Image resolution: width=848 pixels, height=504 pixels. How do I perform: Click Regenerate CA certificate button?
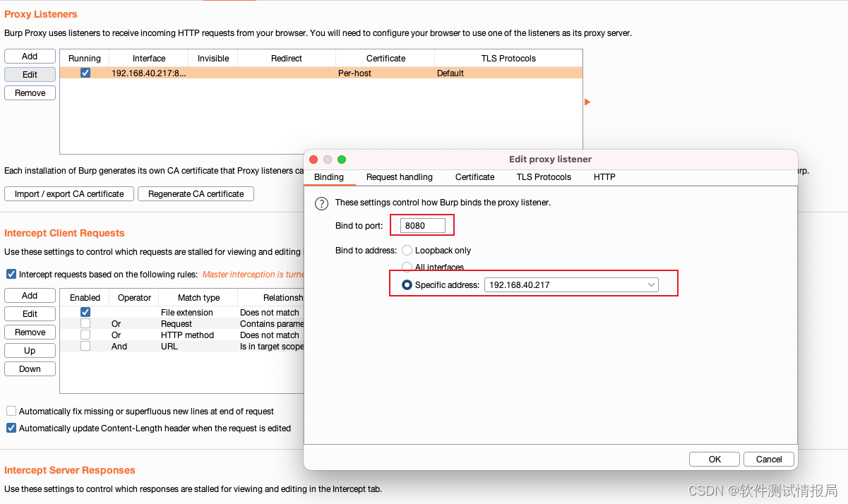(x=196, y=194)
